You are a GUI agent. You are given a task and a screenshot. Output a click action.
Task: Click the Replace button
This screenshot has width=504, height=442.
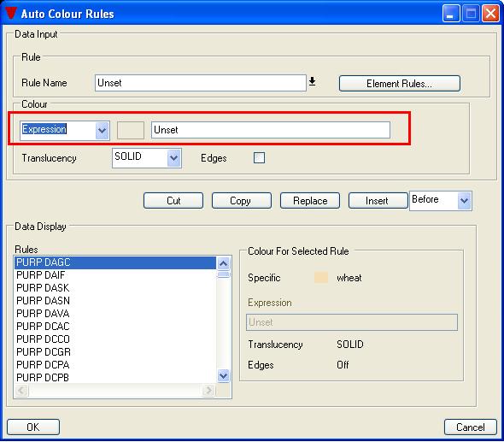click(310, 201)
